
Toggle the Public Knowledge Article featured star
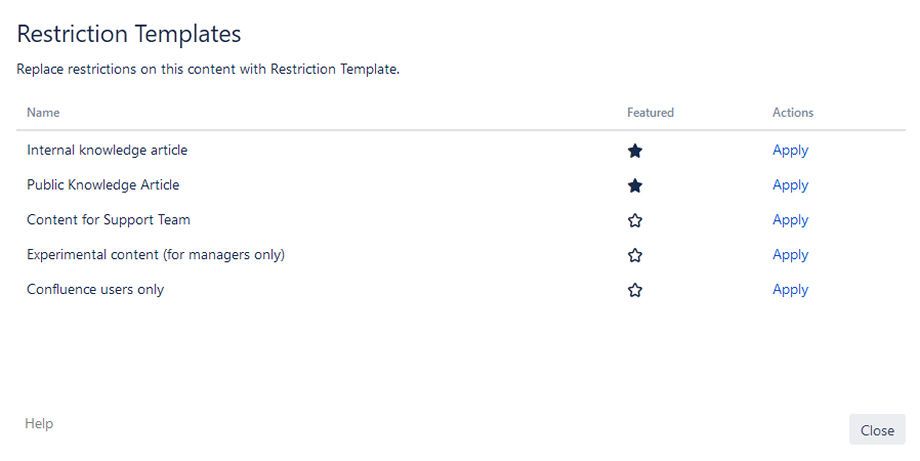[635, 186]
